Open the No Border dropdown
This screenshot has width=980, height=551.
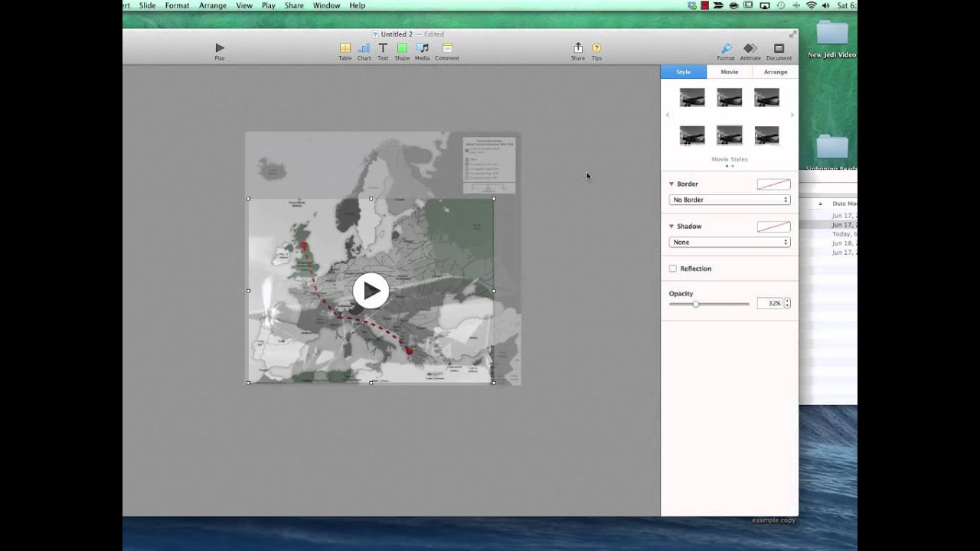730,200
